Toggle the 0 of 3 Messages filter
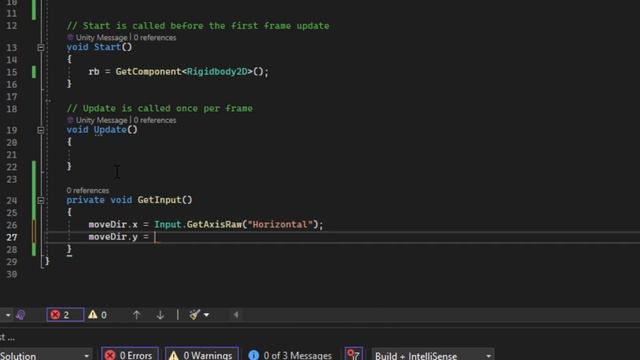Image resolution: width=640 pixels, height=360 pixels. pos(290,355)
